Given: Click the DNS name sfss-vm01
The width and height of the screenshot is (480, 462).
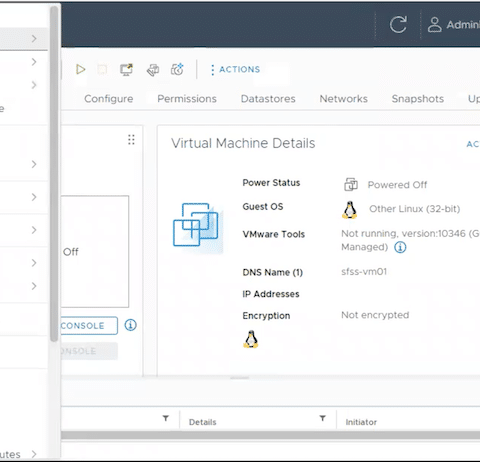Looking at the screenshot, I should [x=364, y=272].
